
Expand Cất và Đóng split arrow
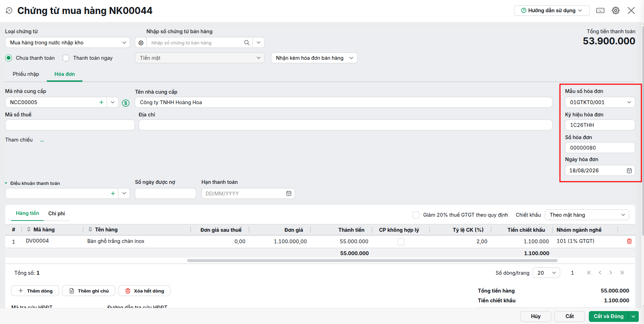[x=633, y=316]
